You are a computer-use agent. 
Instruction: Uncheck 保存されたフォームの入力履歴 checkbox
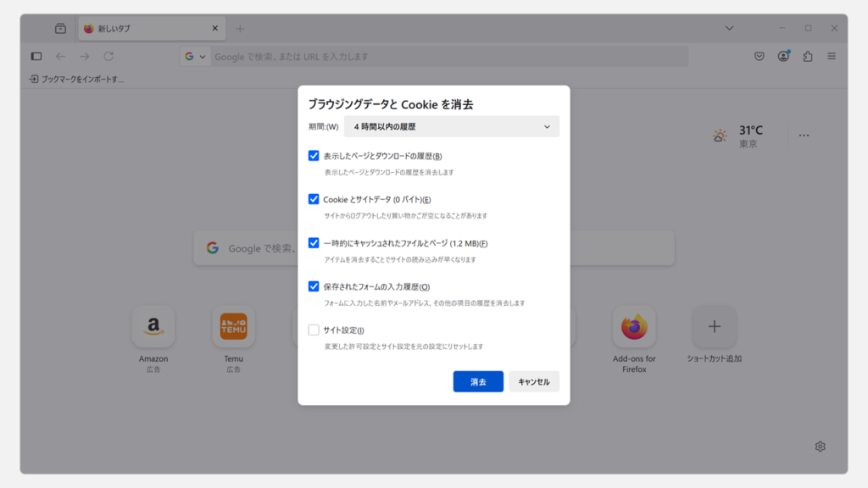click(314, 286)
